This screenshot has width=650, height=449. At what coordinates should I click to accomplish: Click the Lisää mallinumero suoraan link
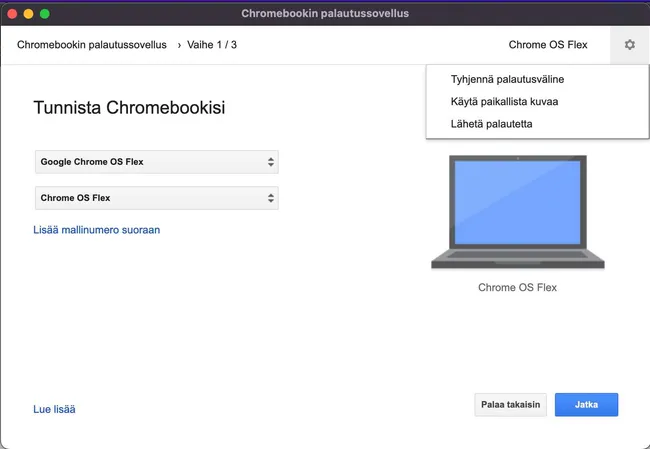click(x=97, y=230)
